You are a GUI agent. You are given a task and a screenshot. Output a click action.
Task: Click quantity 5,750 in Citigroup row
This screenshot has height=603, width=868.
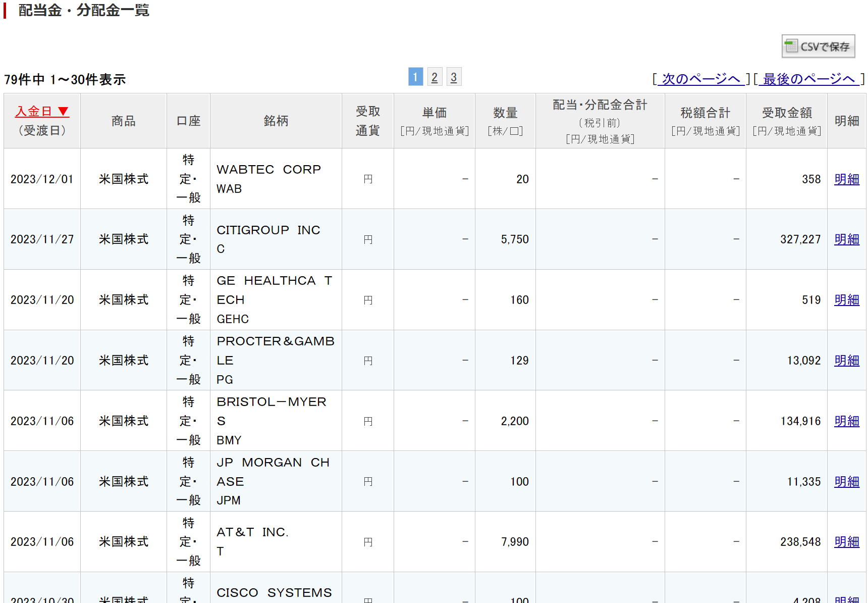(x=515, y=239)
